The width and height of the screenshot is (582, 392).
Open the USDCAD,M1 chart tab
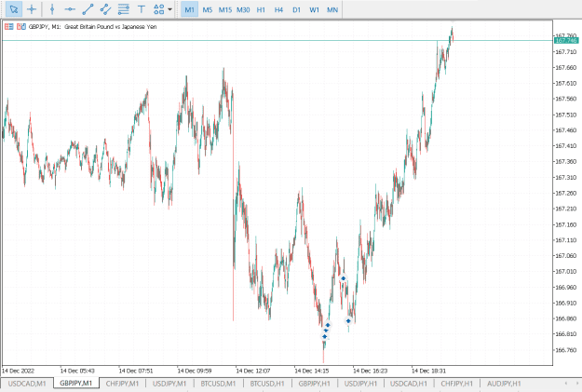coord(27,383)
